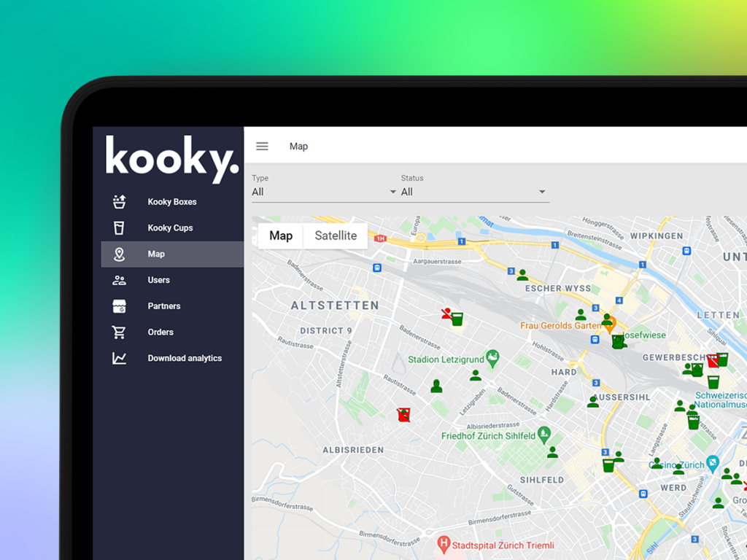Open the Users page
747x560 pixels.
172,280
